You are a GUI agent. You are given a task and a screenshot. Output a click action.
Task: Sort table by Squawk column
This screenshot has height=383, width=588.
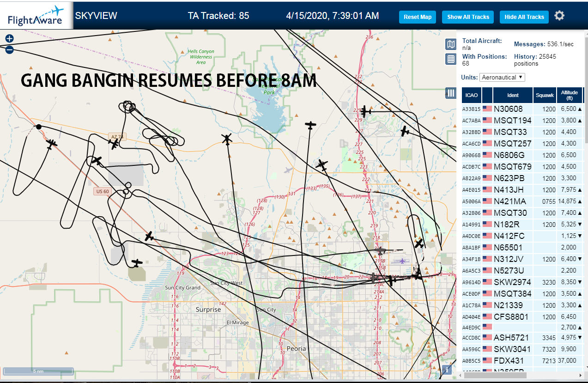(x=545, y=95)
